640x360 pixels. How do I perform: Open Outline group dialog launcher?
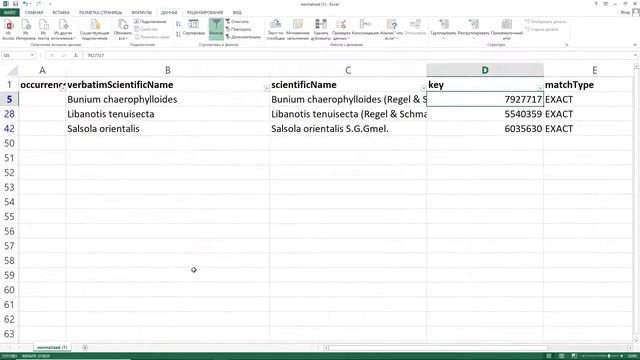click(x=567, y=44)
